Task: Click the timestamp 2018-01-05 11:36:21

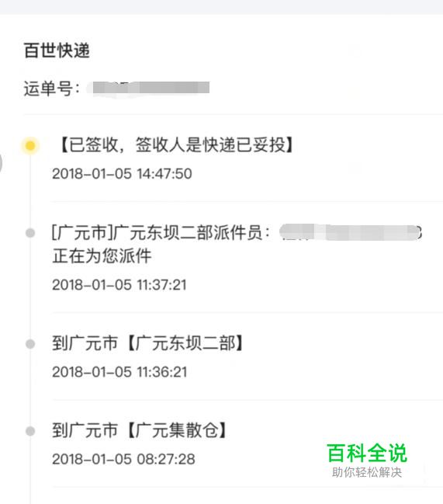Action: 119,372
